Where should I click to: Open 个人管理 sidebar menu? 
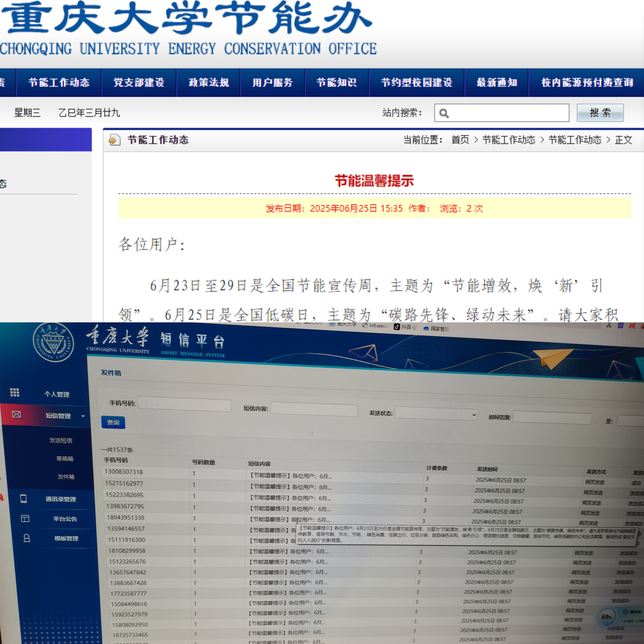point(57,394)
